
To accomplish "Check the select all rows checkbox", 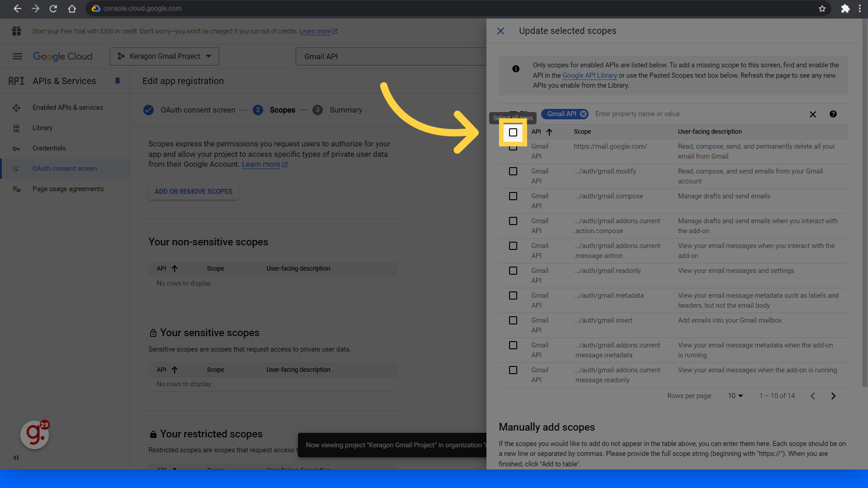I will click(x=513, y=132).
